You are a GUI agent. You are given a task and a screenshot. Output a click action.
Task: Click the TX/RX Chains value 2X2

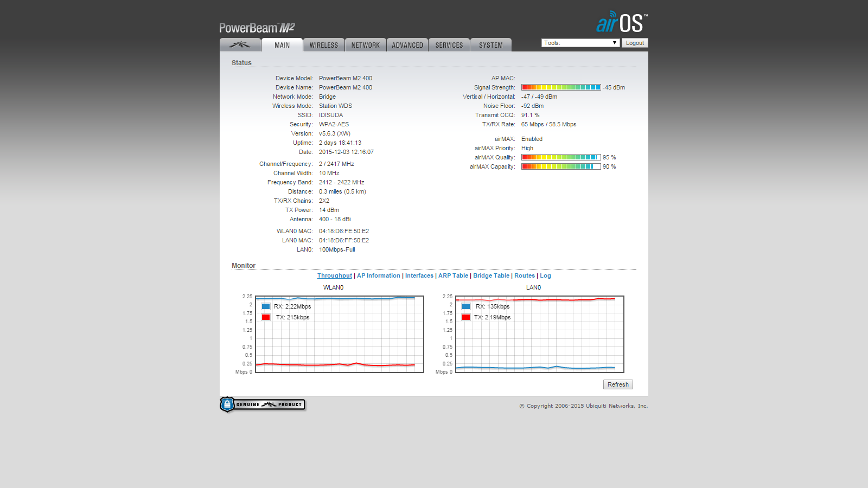pyautogui.click(x=324, y=201)
